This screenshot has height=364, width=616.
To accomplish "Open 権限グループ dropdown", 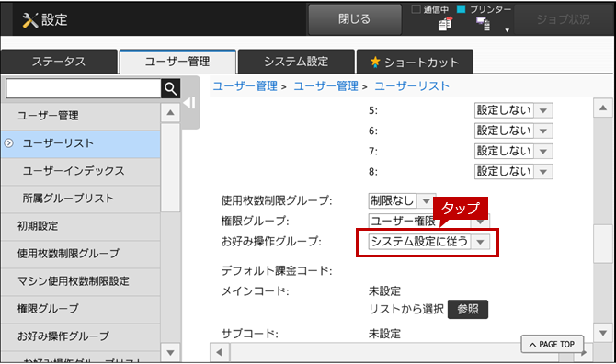I will [x=481, y=222].
